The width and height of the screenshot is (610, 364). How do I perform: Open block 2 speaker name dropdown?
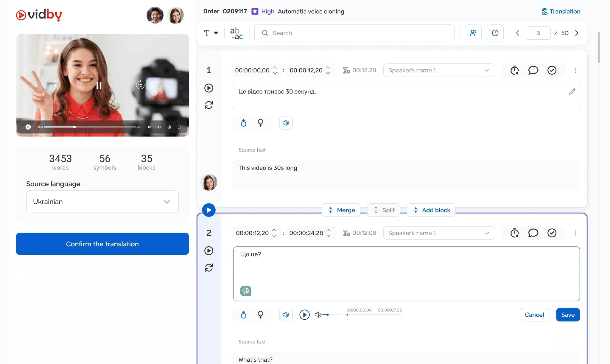[439, 233]
